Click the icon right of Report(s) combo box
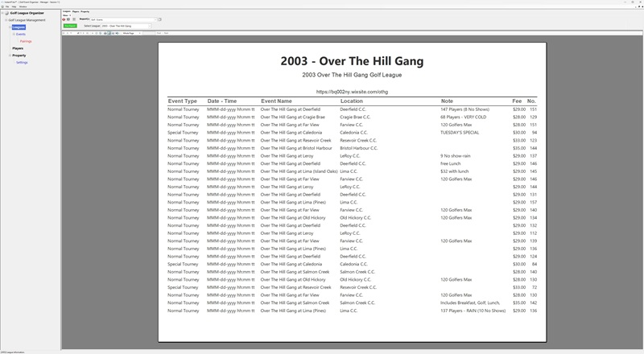The image size is (644, 354). tap(160, 19)
